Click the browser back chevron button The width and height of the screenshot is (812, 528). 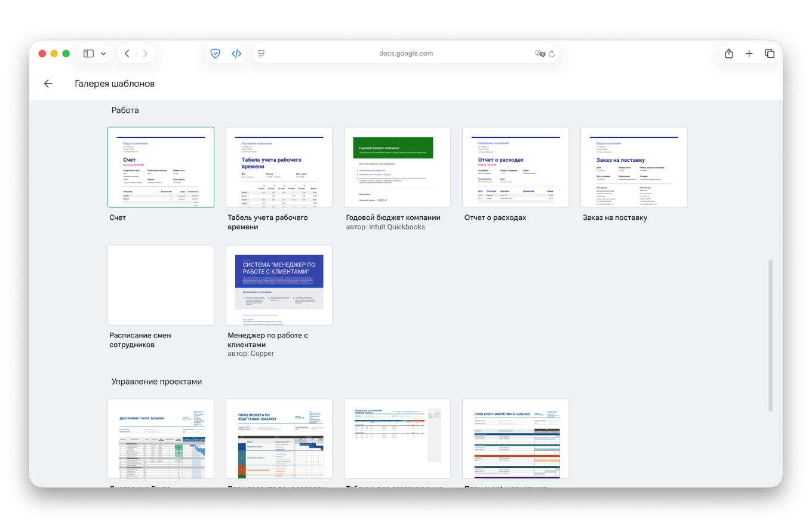click(x=127, y=54)
